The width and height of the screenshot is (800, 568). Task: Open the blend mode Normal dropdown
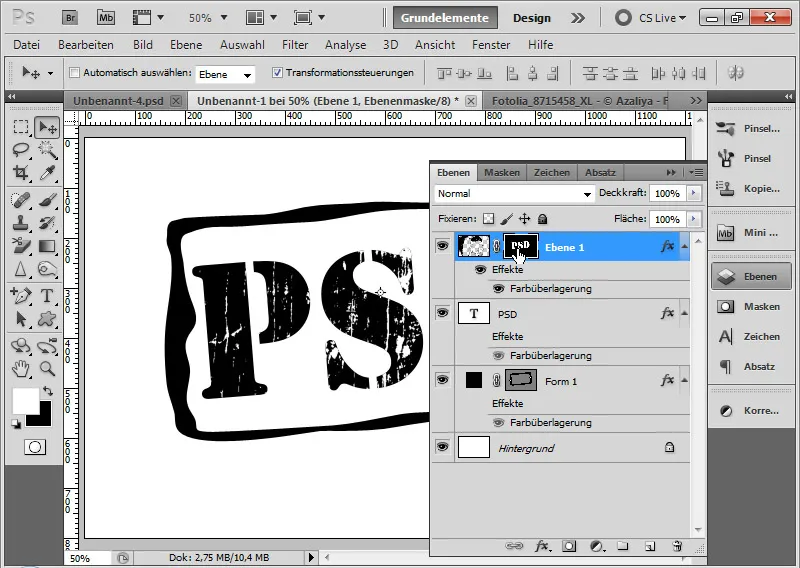click(514, 194)
